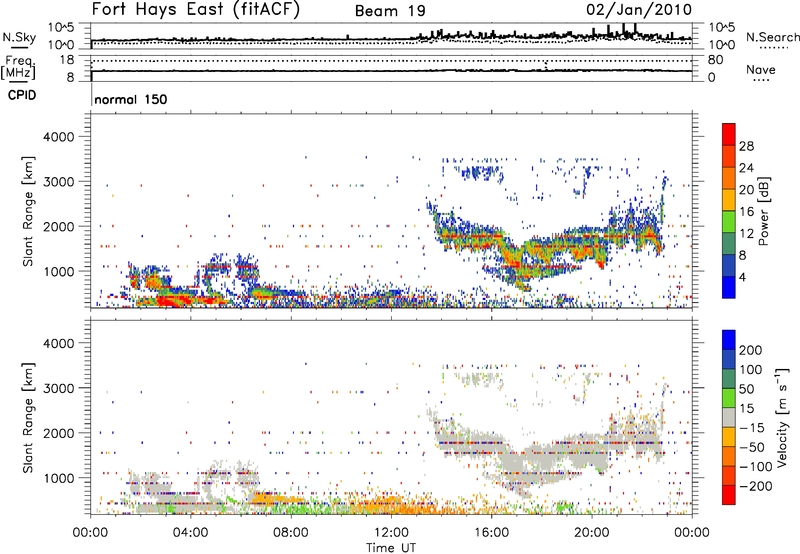Click the green band of the power color bar
800x554 pixels.
pos(729,220)
